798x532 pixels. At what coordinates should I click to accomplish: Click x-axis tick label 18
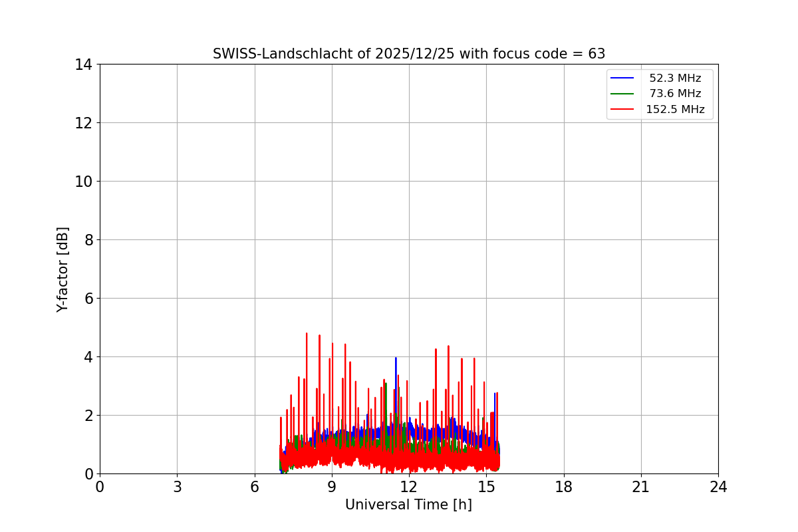564,487
